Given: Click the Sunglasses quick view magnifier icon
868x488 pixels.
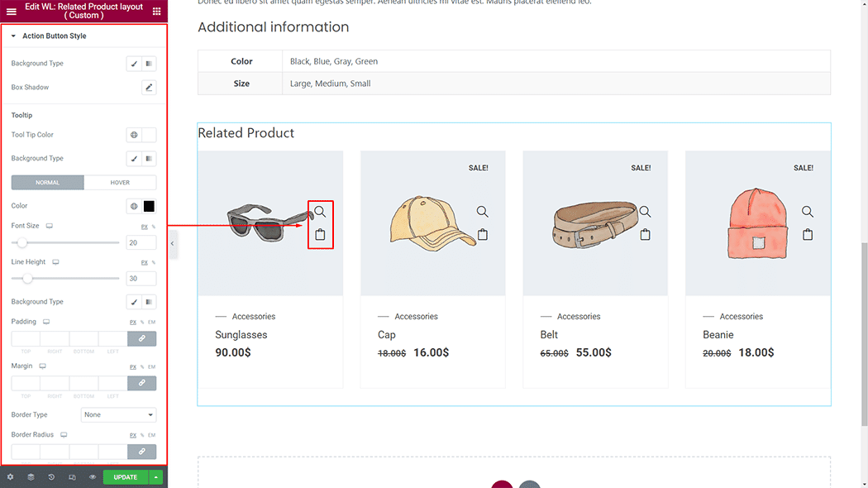Looking at the screenshot, I should coord(320,212).
